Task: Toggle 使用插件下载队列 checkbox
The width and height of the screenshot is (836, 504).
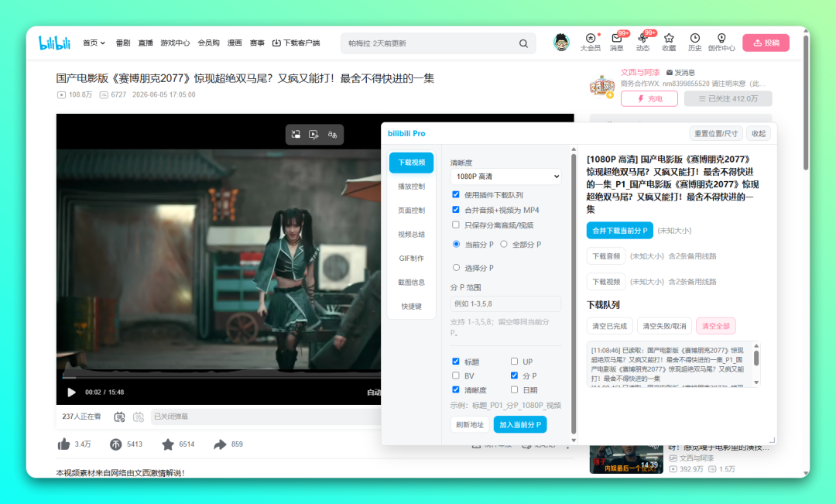Action: click(456, 194)
